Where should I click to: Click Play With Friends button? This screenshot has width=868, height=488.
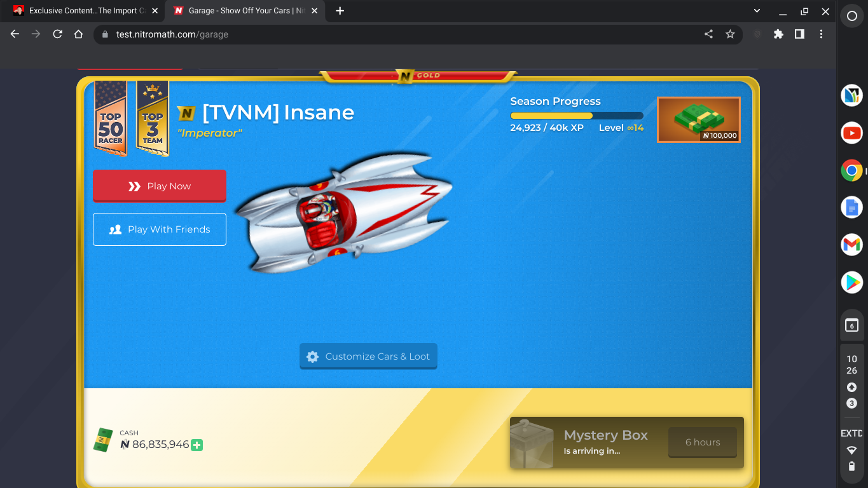(160, 229)
